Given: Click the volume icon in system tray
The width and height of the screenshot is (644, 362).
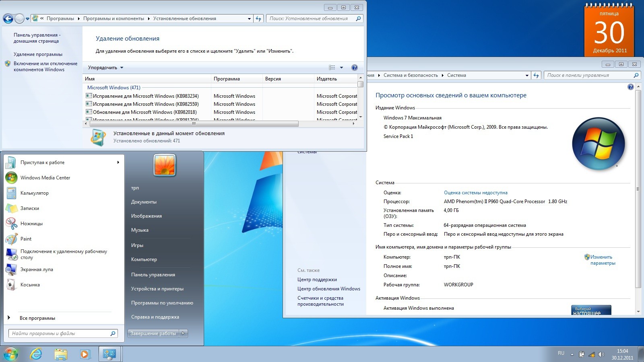Looking at the screenshot, I should [601, 354].
